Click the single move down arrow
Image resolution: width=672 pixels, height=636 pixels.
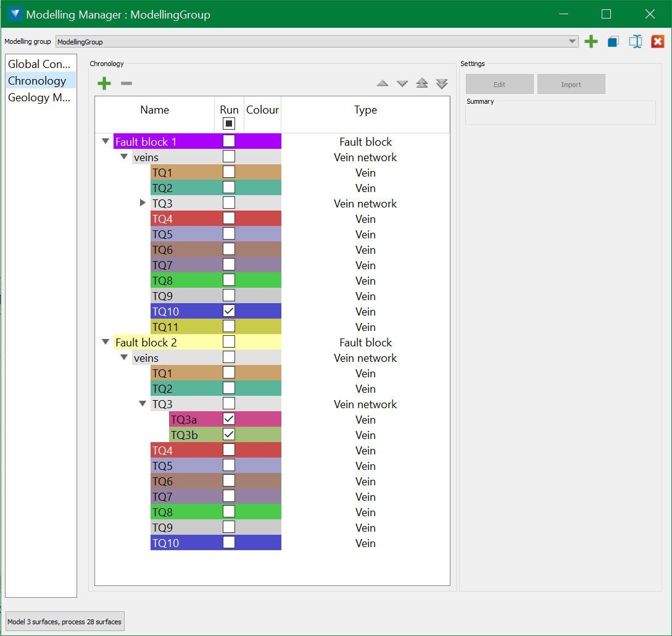(402, 83)
